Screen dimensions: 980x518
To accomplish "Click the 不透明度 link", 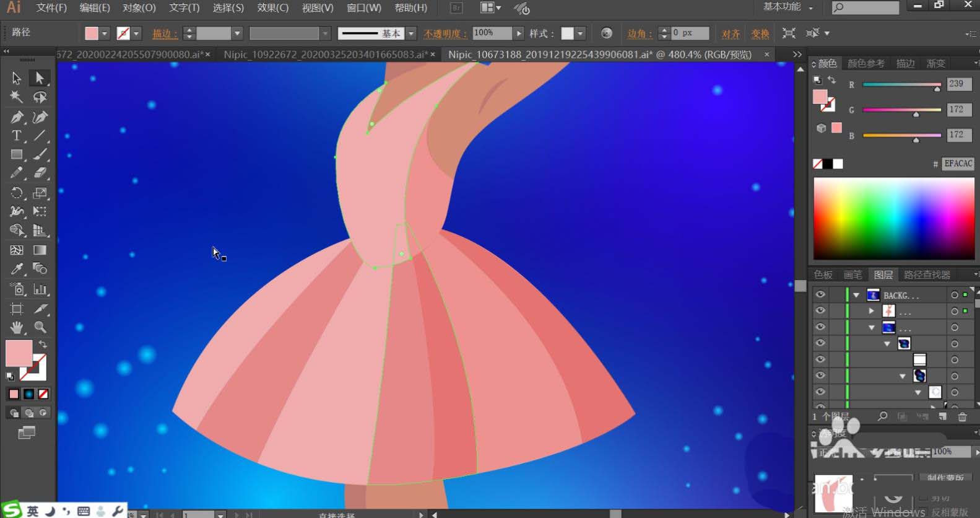I will [x=444, y=33].
